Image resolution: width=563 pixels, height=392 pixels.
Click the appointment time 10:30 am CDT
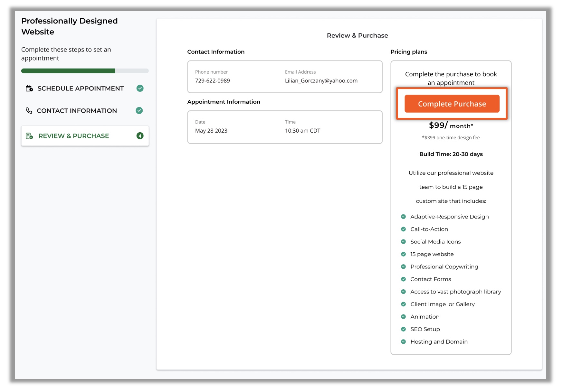(x=302, y=131)
